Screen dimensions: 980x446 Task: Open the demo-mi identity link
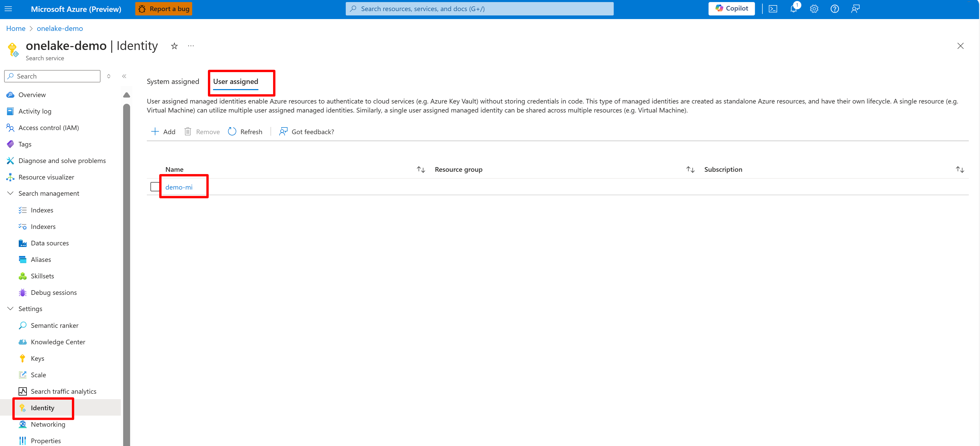(x=179, y=187)
